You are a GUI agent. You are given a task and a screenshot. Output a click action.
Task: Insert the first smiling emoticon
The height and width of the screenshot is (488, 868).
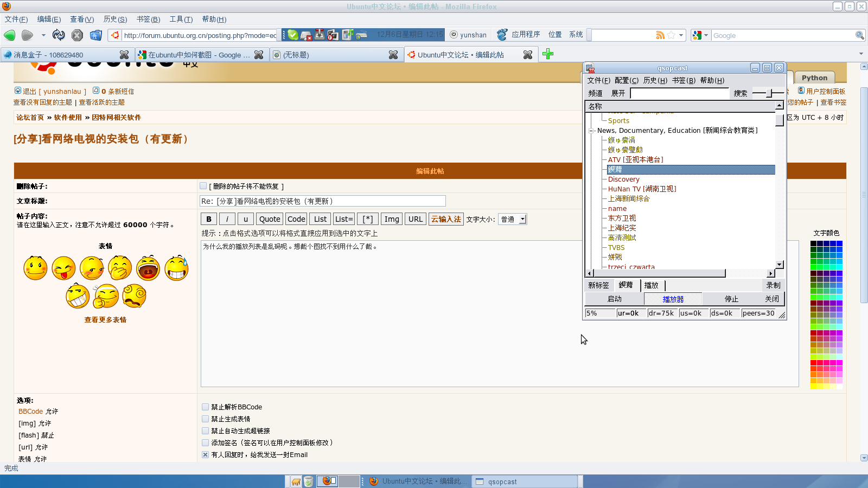(x=35, y=268)
